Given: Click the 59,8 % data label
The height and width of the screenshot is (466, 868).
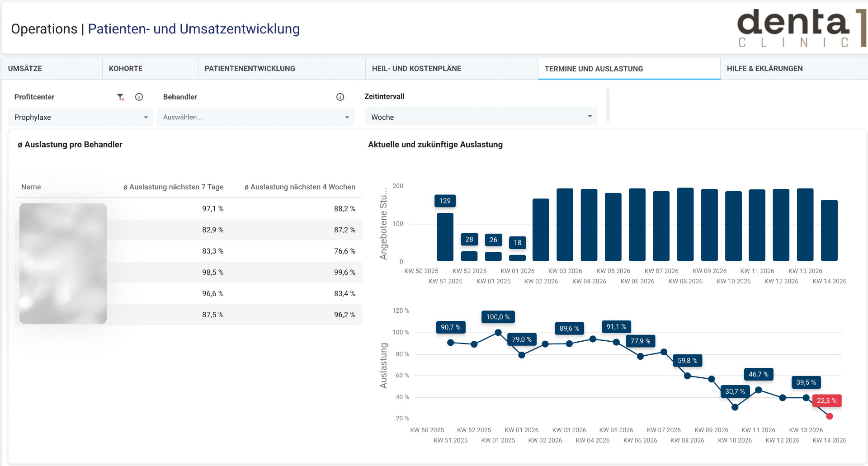Looking at the screenshot, I should pos(687,361).
